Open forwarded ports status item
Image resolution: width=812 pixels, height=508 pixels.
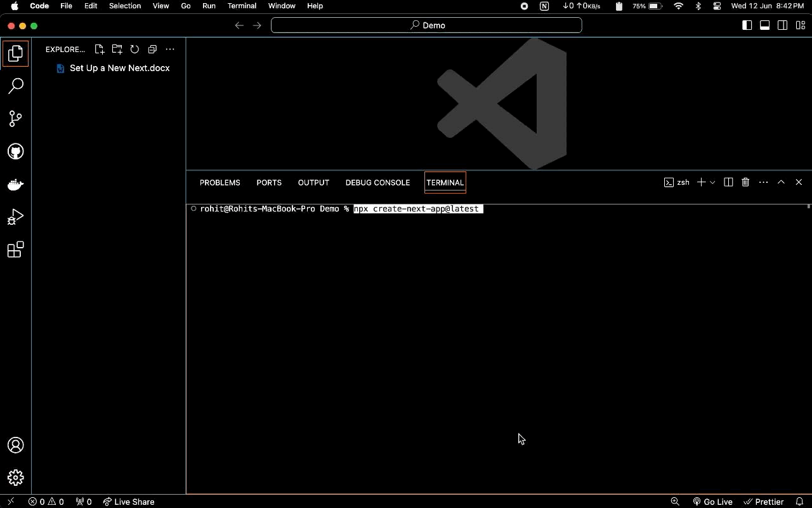(x=84, y=502)
